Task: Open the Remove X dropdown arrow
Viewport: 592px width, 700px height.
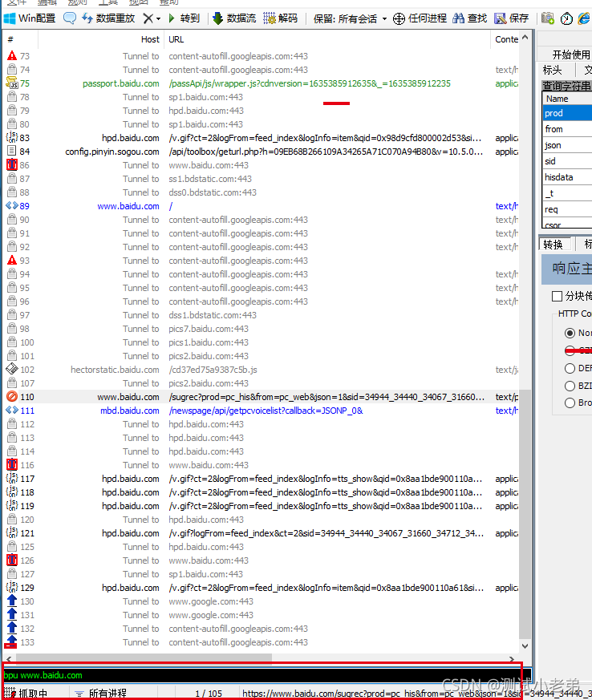Action: coord(158,18)
